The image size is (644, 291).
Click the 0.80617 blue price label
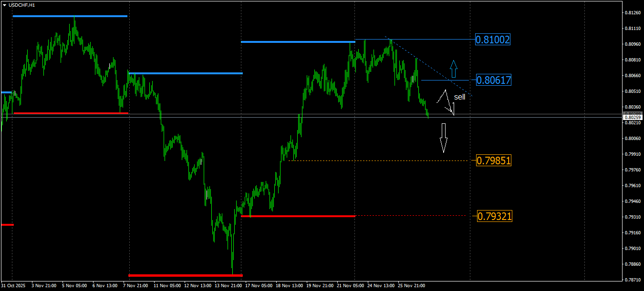coord(493,80)
